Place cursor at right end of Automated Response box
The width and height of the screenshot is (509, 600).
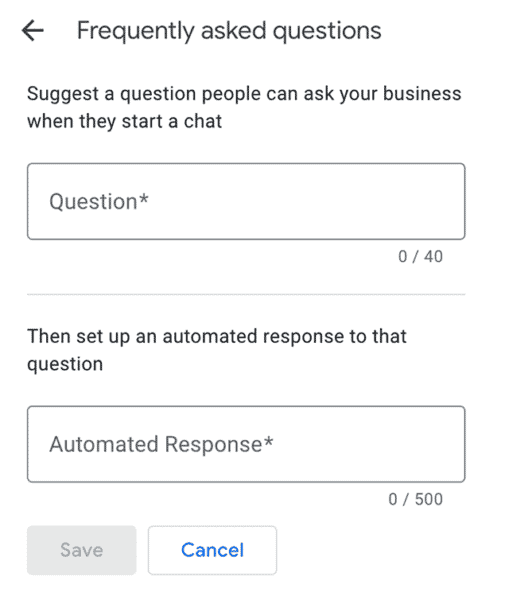(454, 444)
